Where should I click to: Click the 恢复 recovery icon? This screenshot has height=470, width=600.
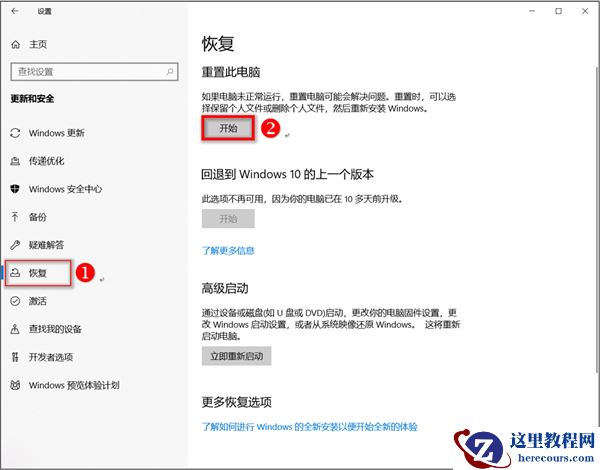pyautogui.click(x=15, y=273)
